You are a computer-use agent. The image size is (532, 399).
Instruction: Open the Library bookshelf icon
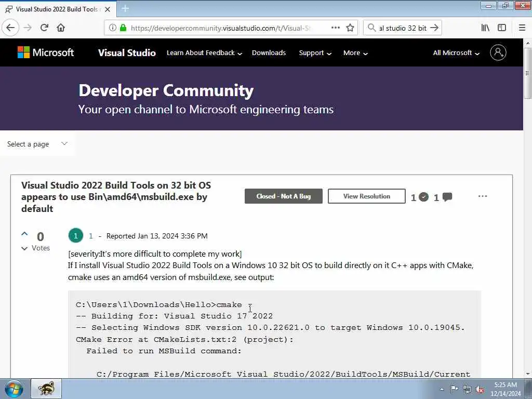tap(485, 28)
